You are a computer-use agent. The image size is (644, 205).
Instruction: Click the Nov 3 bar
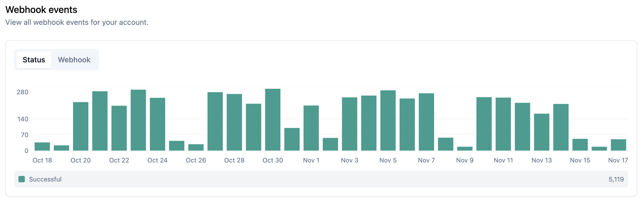[x=350, y=124]
